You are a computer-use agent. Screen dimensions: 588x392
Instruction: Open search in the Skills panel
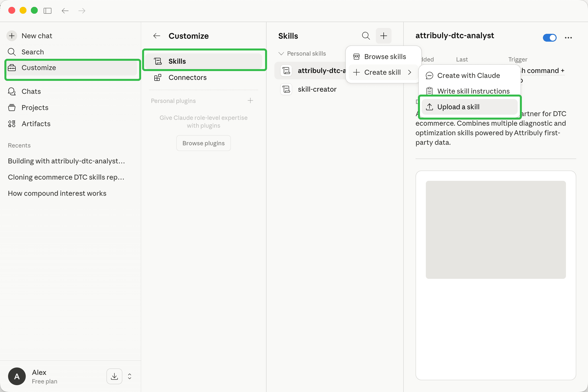pos(366,36)
